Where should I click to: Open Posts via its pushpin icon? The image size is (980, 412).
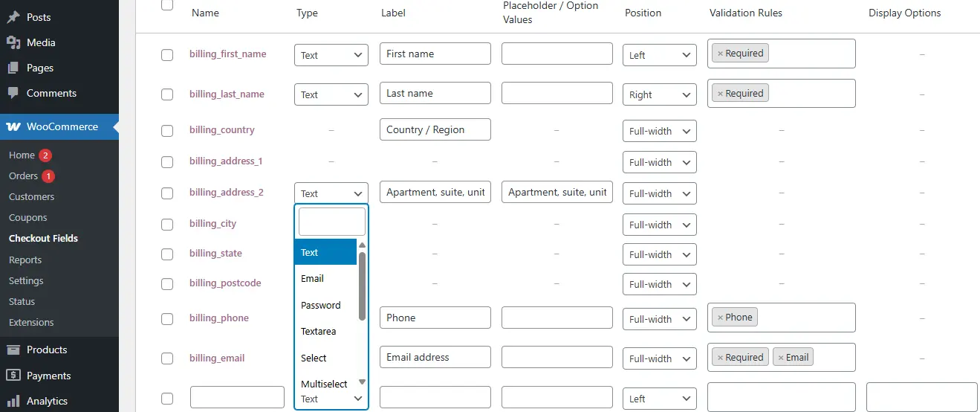(x=13, y=17)
